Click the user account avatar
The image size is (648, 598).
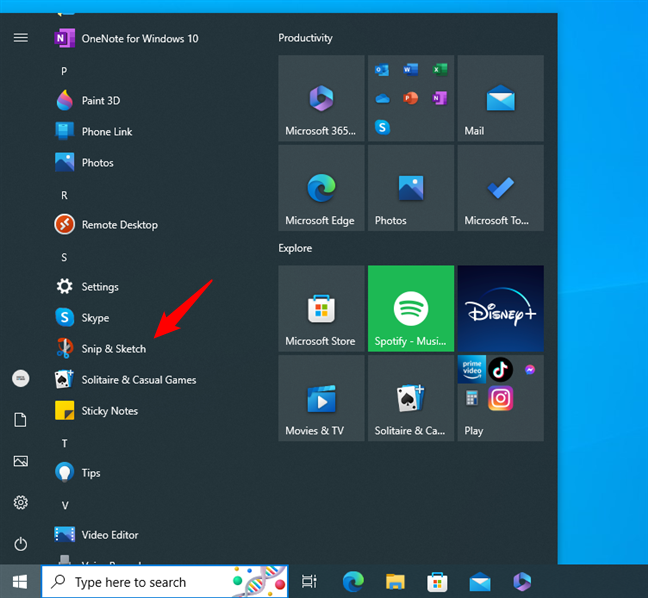pos(21,378)
